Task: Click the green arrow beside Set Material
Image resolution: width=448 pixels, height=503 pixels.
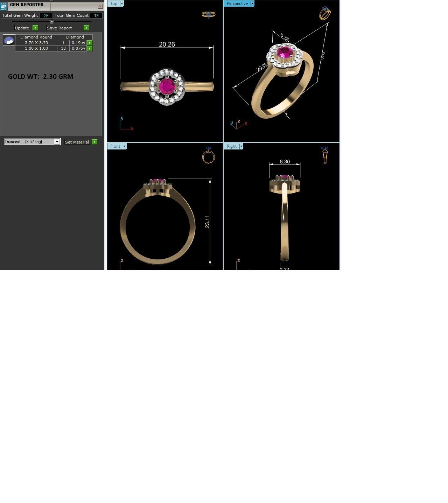Action: [94, 142]
